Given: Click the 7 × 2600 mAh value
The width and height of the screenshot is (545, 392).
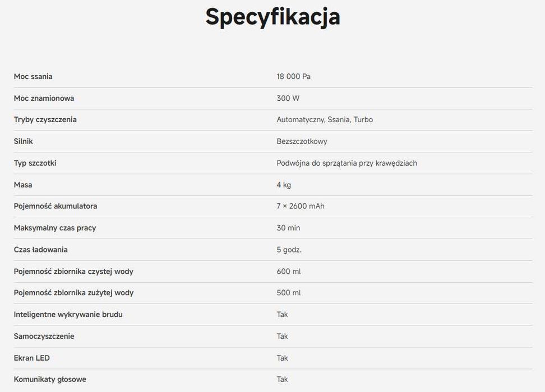Looking at the screenshot, I should click(x=301, y=206).
